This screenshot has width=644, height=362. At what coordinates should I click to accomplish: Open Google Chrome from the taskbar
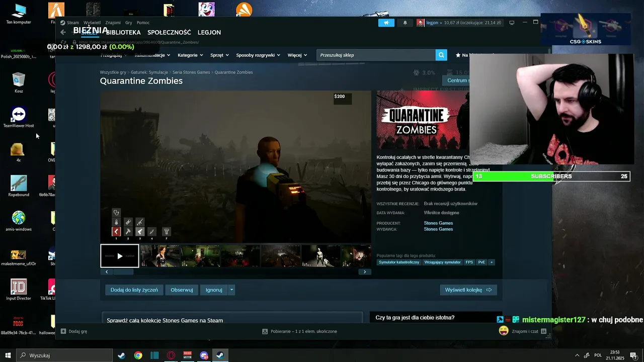pyautogui.click(x=138, y=355)
